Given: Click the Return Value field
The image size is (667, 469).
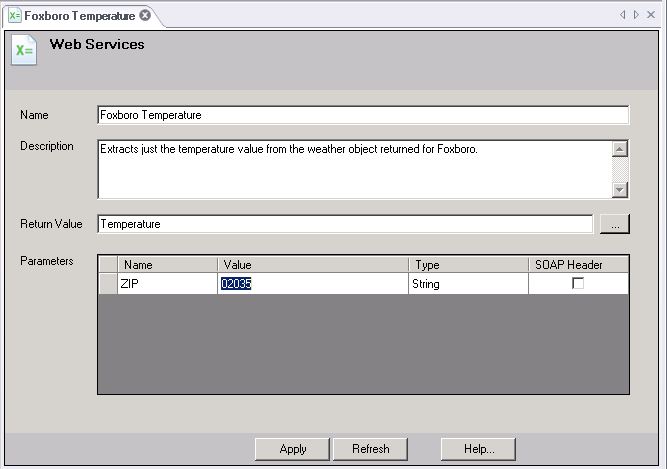Looking at the screenshot, I should [345, 224].
